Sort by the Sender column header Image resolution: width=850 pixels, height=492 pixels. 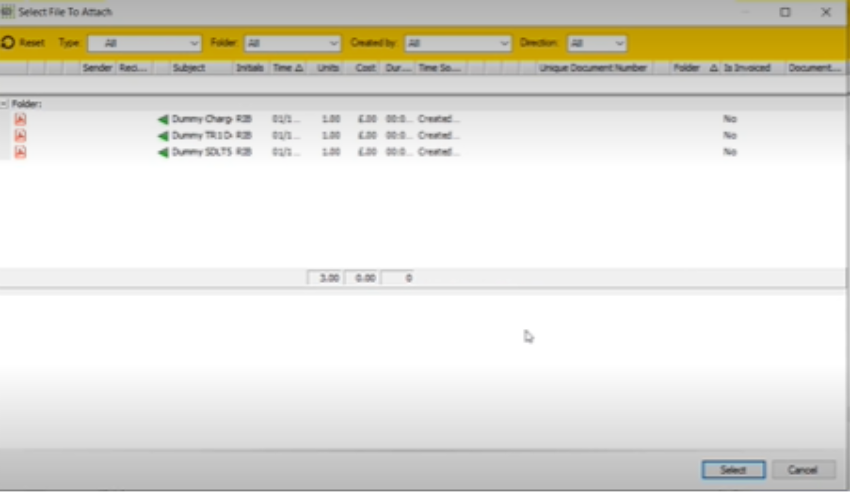pos(97,68)
